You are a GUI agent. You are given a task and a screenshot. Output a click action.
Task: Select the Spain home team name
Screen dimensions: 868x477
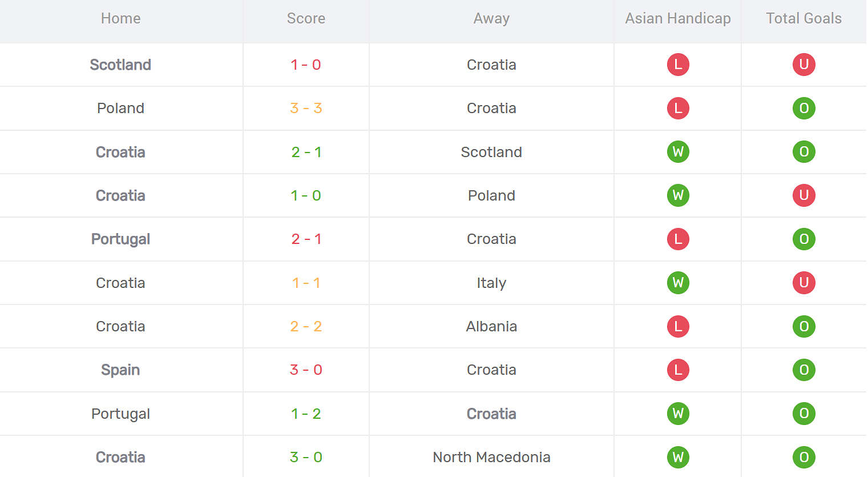click(120, 370)
